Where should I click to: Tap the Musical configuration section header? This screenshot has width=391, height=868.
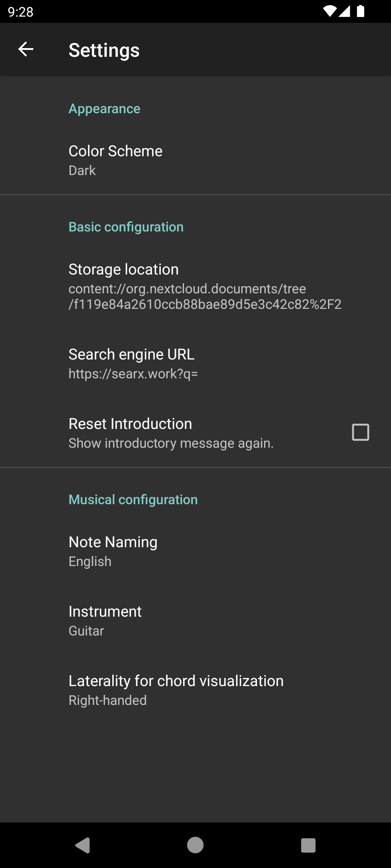(x=133, y=500)
